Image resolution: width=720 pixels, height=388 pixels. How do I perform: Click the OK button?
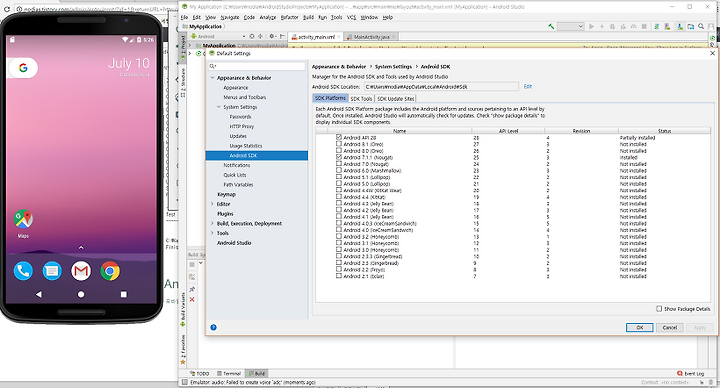point(640,327)
